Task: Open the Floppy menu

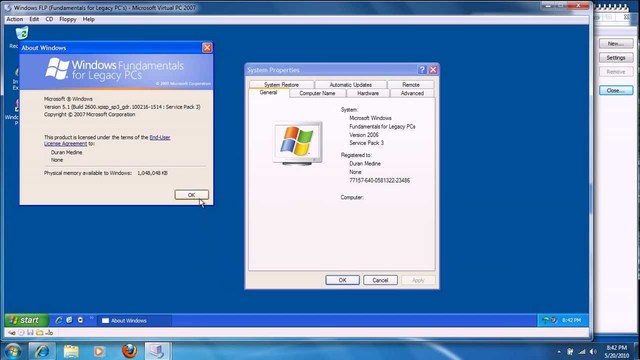Action: click(67, 19)
